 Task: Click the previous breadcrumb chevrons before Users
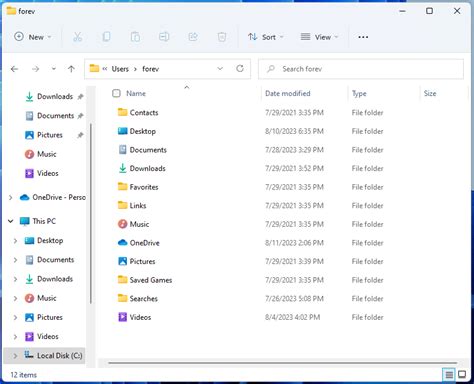click(105, 69)
